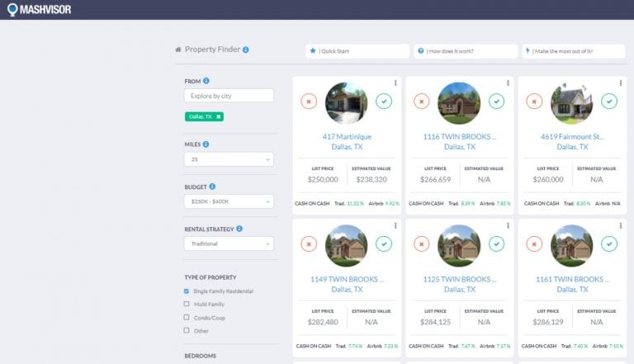Enable the Multi Family checkbox

pos(187,304)
